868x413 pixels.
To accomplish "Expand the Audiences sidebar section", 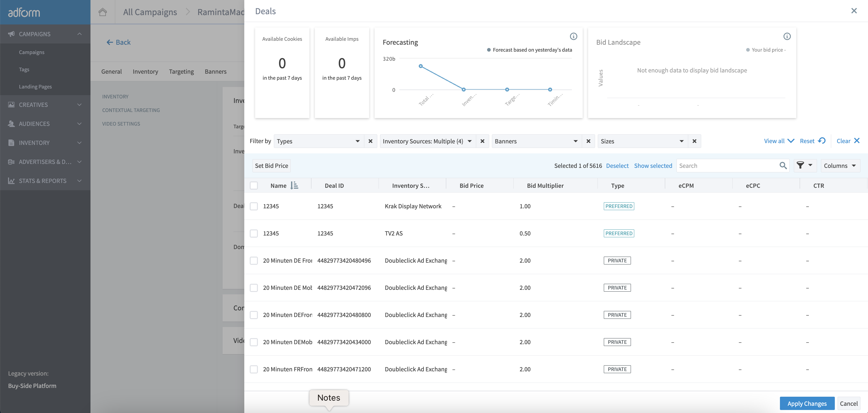I will pos(80,123).
